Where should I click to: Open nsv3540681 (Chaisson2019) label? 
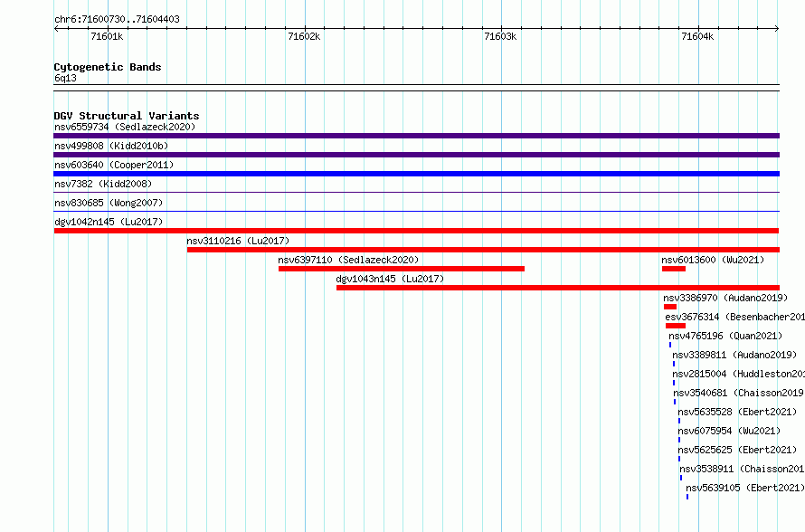tap(739, 393)
